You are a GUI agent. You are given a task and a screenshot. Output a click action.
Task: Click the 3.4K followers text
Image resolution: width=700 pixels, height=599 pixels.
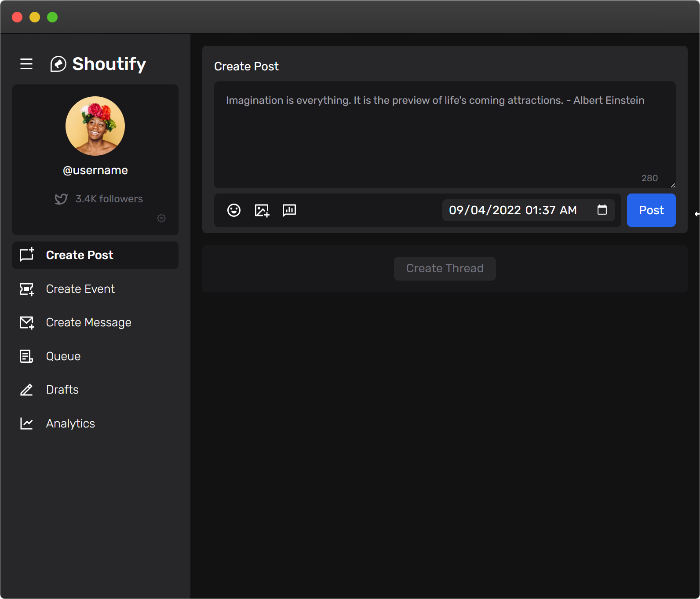click(109, 199)
